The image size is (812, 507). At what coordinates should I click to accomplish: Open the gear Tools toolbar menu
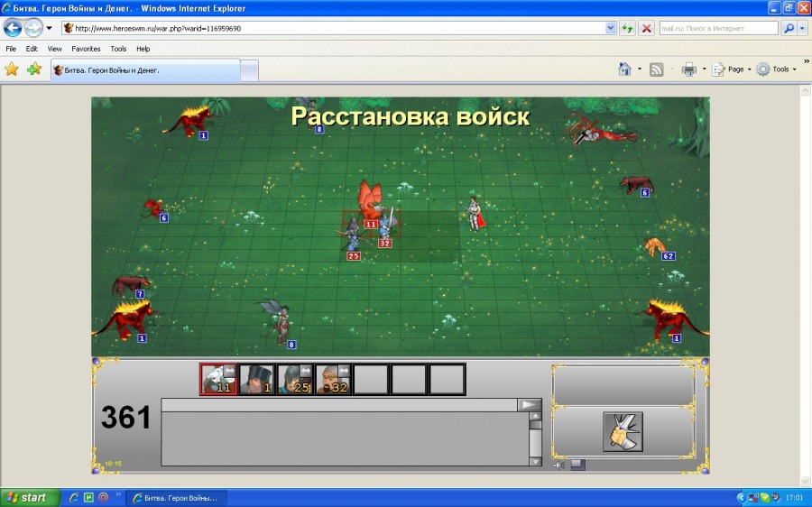click(x=776, y=69)
